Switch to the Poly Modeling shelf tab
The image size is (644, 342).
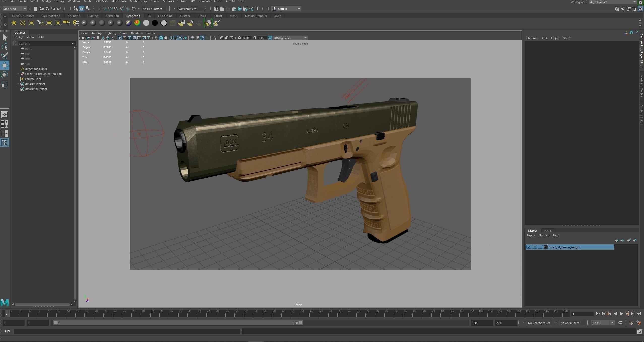[x=51, y=16]
